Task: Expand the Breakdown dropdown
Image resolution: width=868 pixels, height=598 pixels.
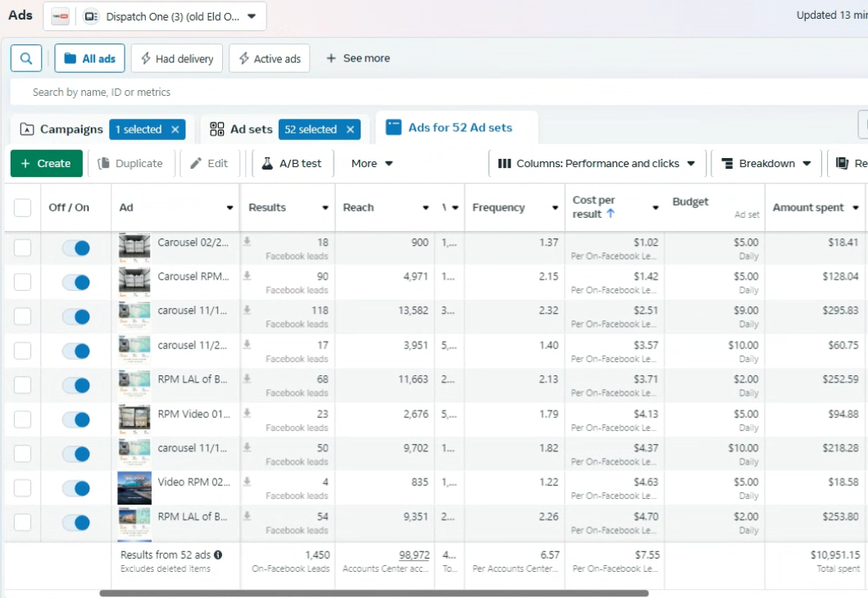Action: click(x=766, y=163)
